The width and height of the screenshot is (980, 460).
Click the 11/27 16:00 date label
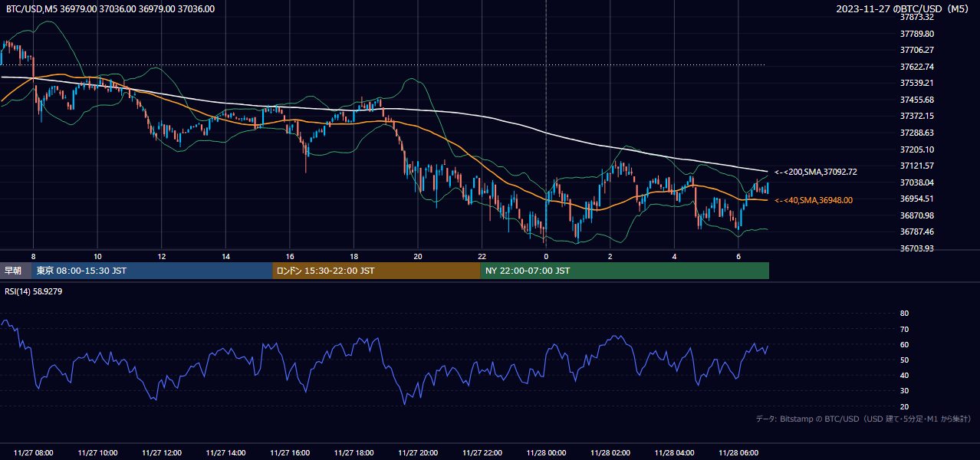[290, 453]
